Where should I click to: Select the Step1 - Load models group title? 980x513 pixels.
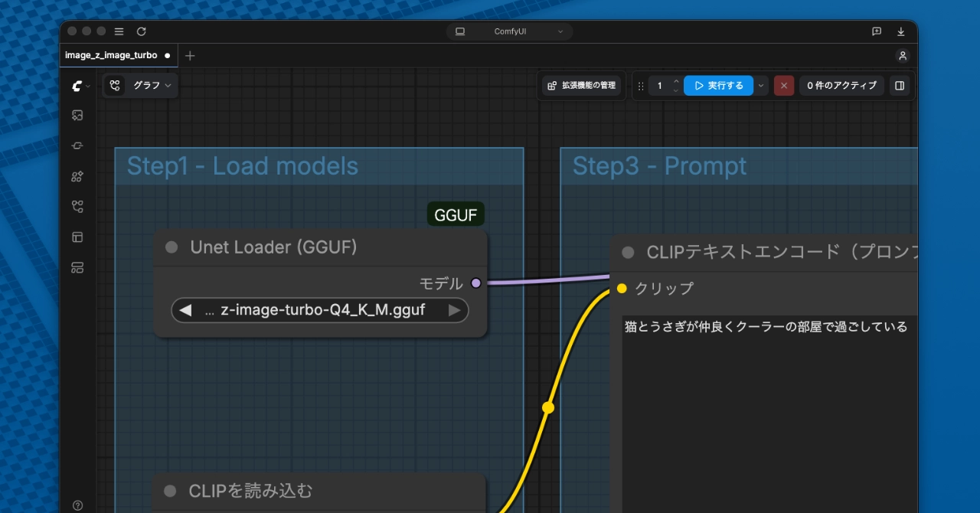[243, 166]
